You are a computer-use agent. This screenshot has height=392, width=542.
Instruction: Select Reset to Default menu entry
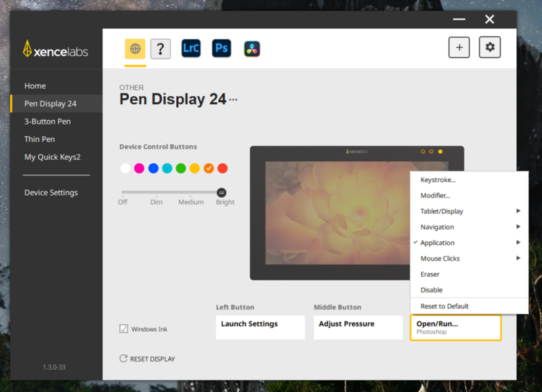[x=469, y=306]
